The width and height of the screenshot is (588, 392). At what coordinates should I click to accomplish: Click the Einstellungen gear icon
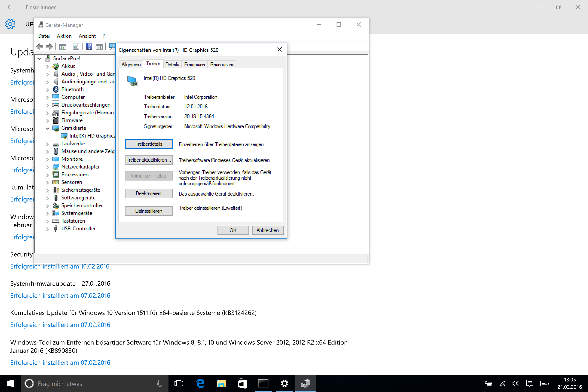(10, 24)
